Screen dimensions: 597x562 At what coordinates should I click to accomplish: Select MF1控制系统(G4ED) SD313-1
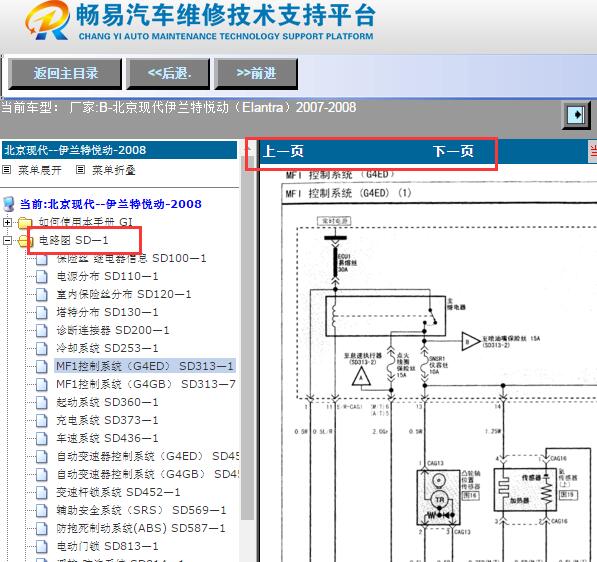[x=145, y=366]
